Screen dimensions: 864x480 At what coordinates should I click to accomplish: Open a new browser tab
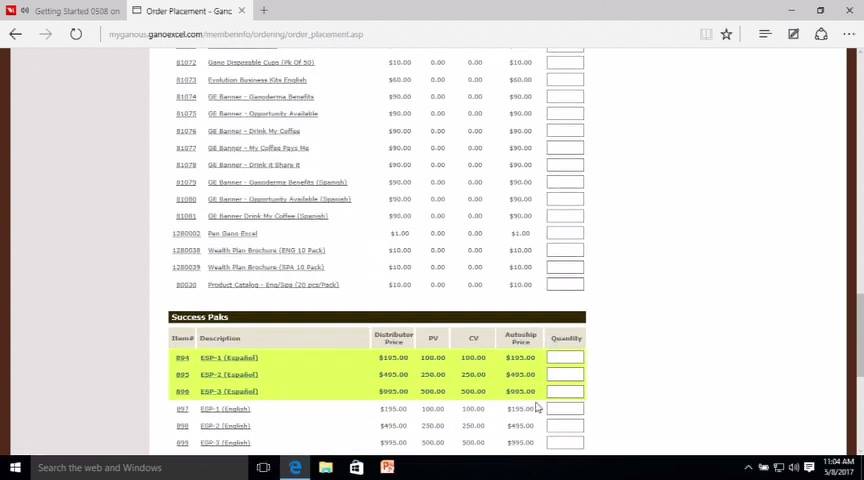tap(264, 10)
